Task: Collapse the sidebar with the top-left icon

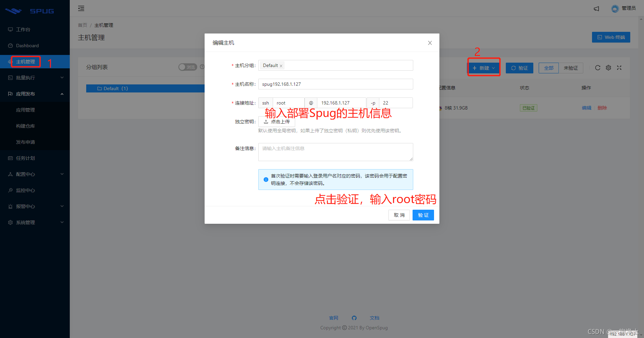Action: pyautogui.click(x=81, y=8)
